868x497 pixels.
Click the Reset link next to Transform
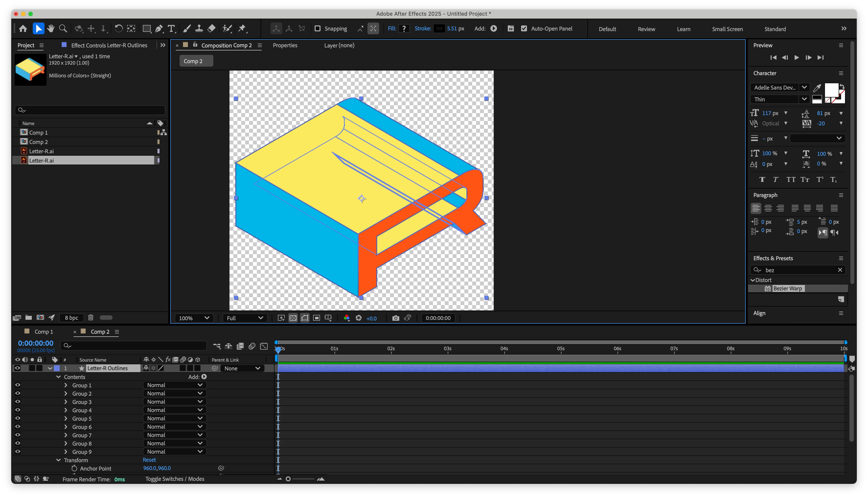coord(149,460)
